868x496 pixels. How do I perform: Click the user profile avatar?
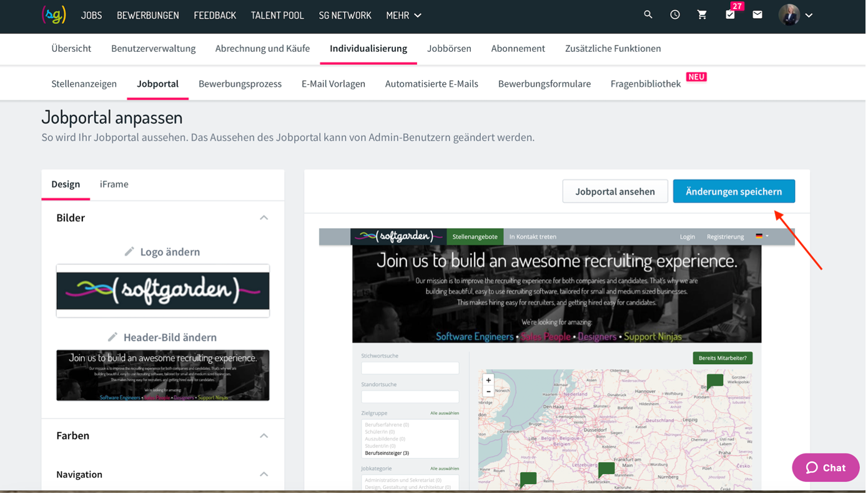click(791, 15)
